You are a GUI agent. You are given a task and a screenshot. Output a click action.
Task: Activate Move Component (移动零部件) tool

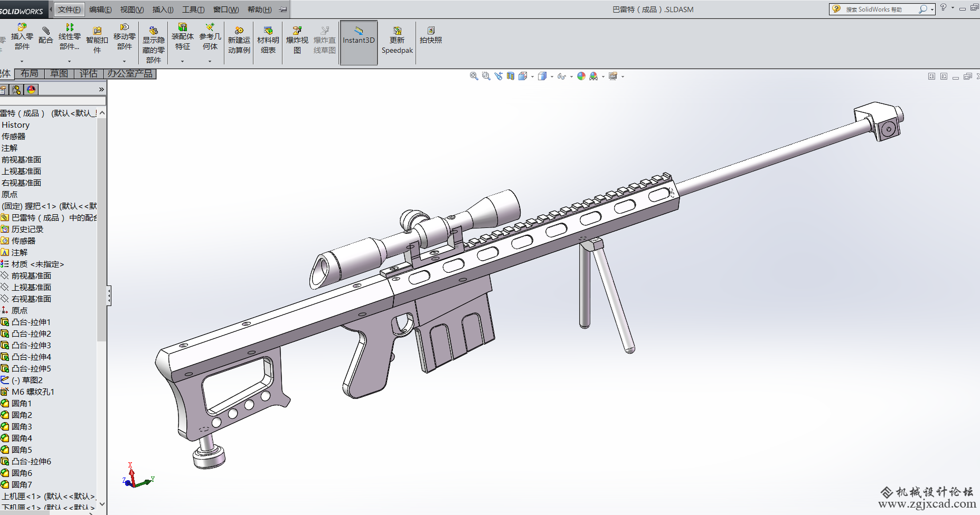coord(125,37)
